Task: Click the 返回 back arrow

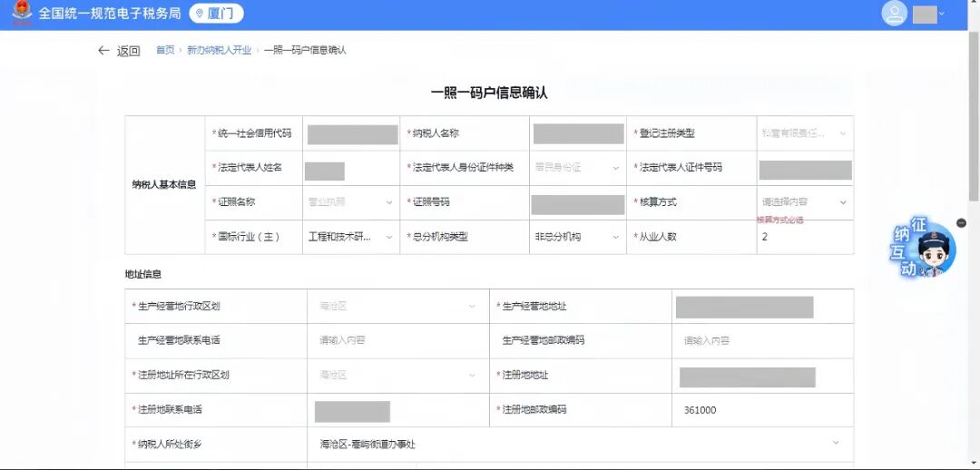Action: (x=103, y=51)
